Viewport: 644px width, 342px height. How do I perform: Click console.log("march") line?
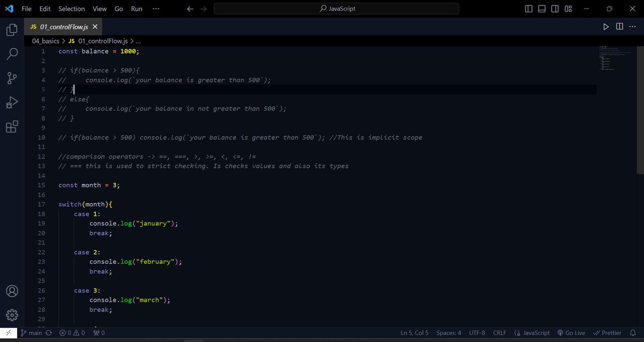130,300
